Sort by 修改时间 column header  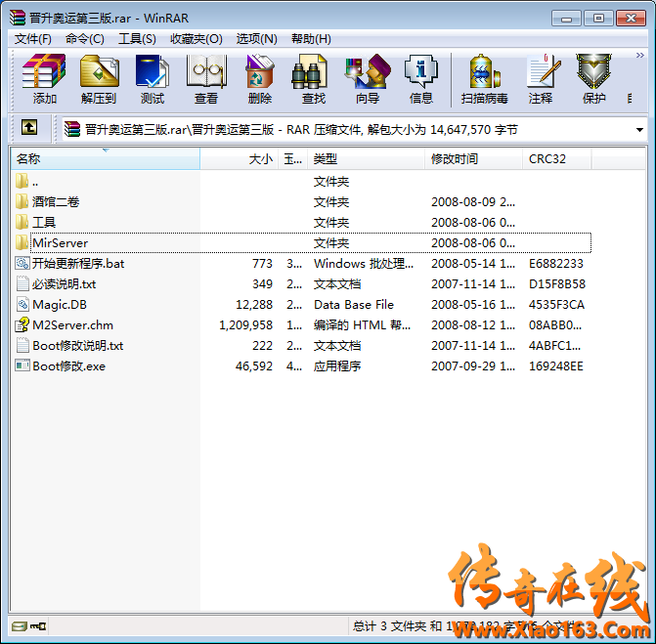click(473, 159)
